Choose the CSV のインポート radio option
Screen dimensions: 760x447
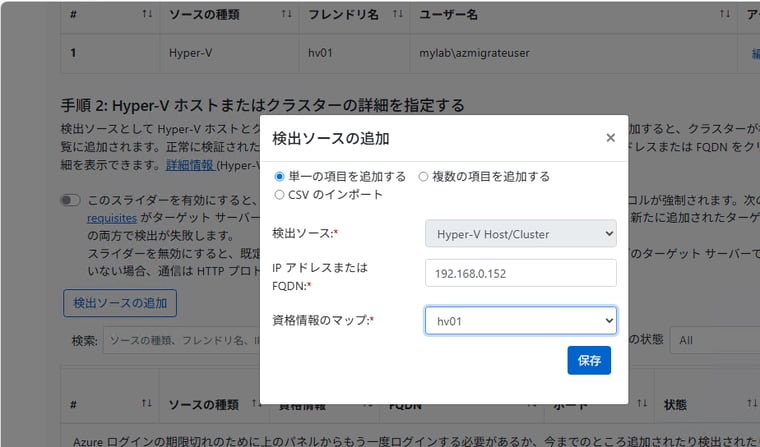tap(279, 195)
